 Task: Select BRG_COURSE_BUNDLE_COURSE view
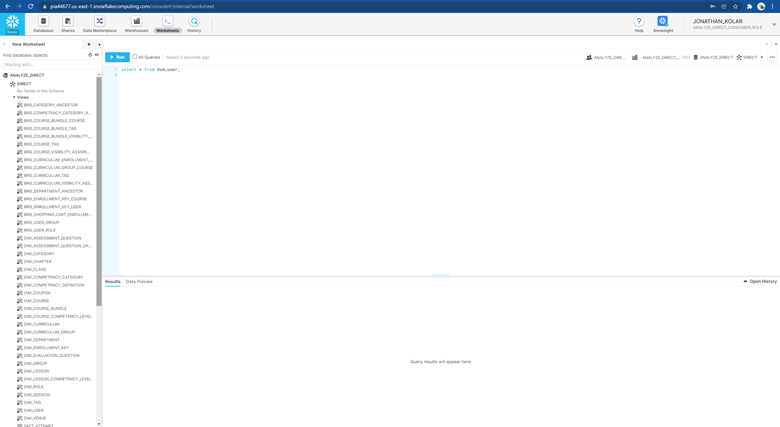(54, 120)
